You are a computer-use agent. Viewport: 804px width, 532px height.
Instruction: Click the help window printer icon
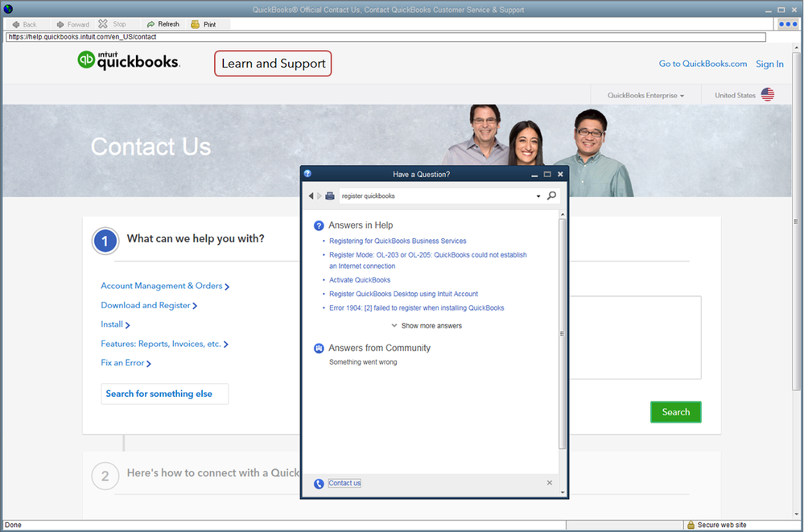(330, 196)
